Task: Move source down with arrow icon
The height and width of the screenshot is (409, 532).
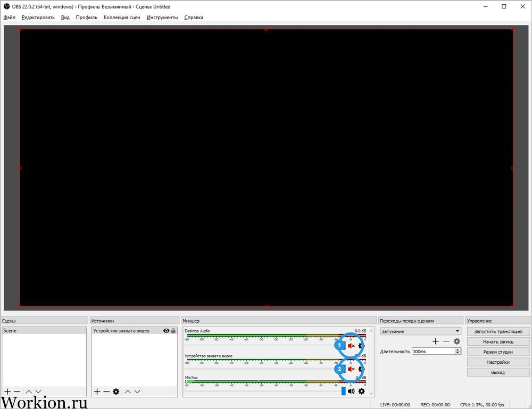Action: coord(137,391)
